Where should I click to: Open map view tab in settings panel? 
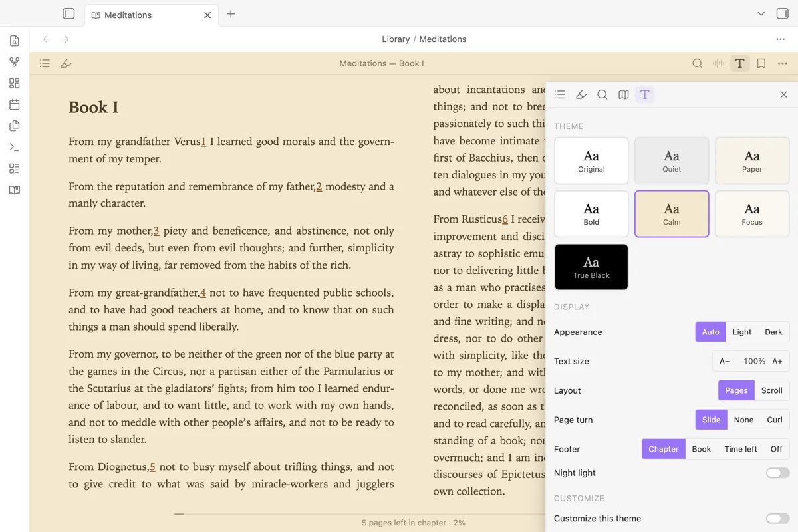click(x=624, y=94)
